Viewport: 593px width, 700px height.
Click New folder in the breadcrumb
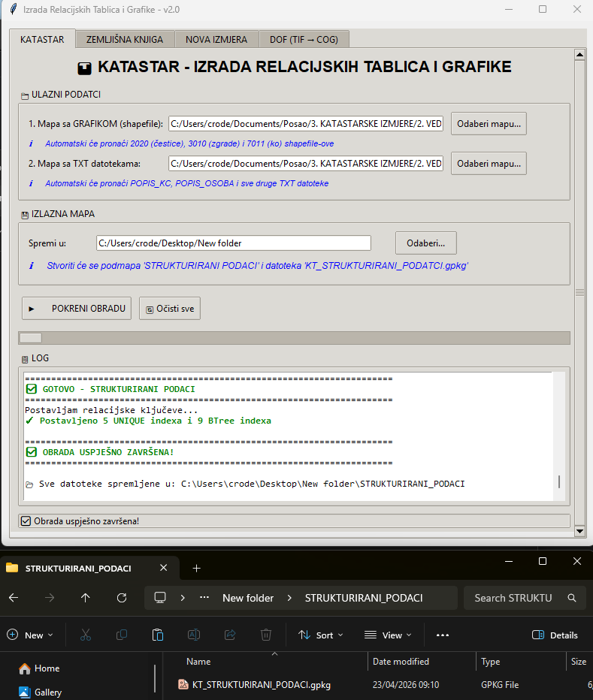[x=248, y=598]
